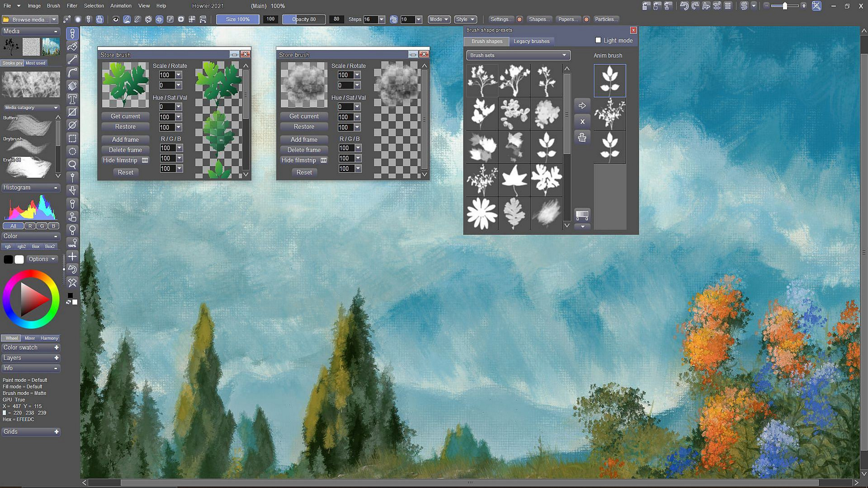
Task: Click Get current in left Store brush window
Action: 125,116
